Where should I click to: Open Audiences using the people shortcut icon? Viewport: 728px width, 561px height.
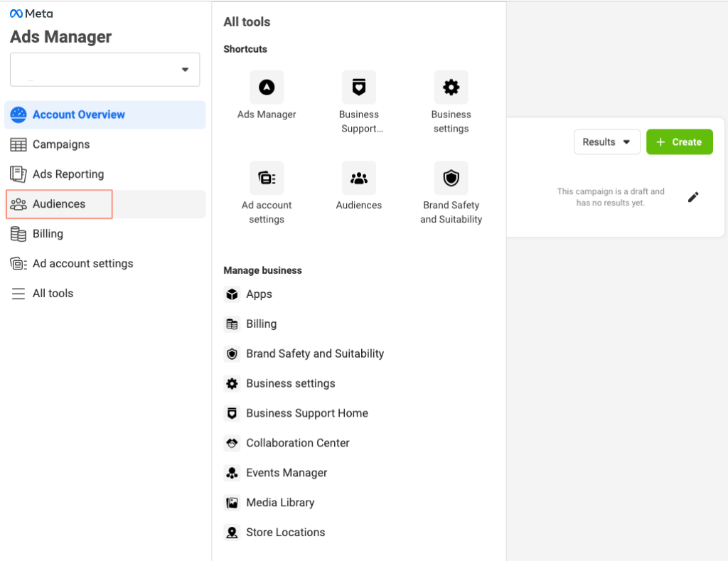tap(359, 178)
